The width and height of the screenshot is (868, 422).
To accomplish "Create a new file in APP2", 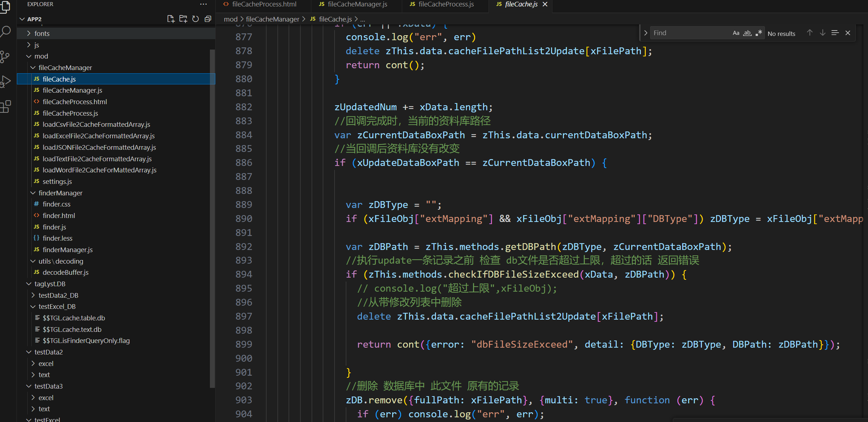I will (171, 19).
